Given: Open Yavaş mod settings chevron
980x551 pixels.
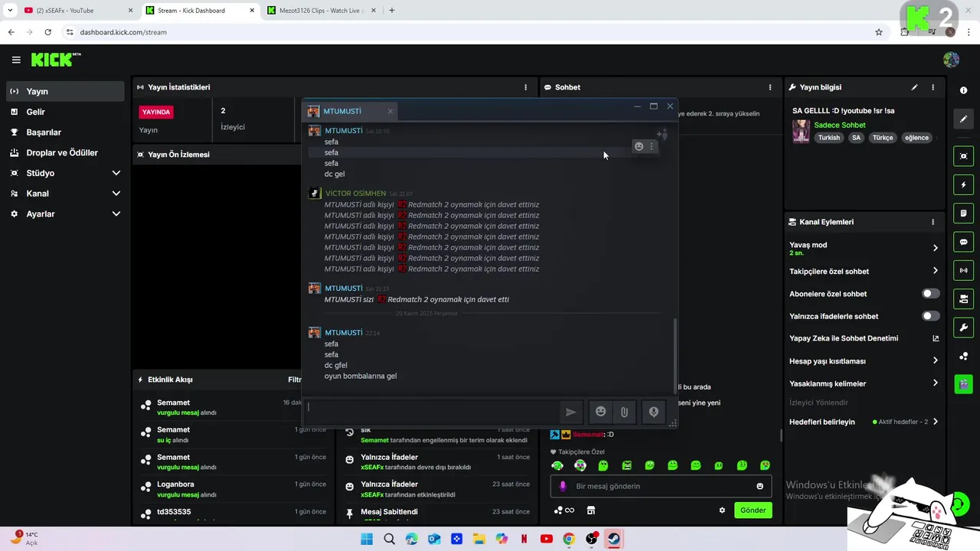Looking at the screenshot, I should (935, 248).
